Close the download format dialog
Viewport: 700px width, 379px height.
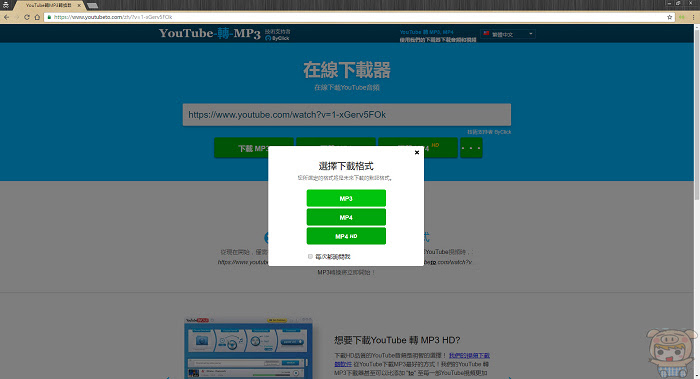click(x=417, y=152)
